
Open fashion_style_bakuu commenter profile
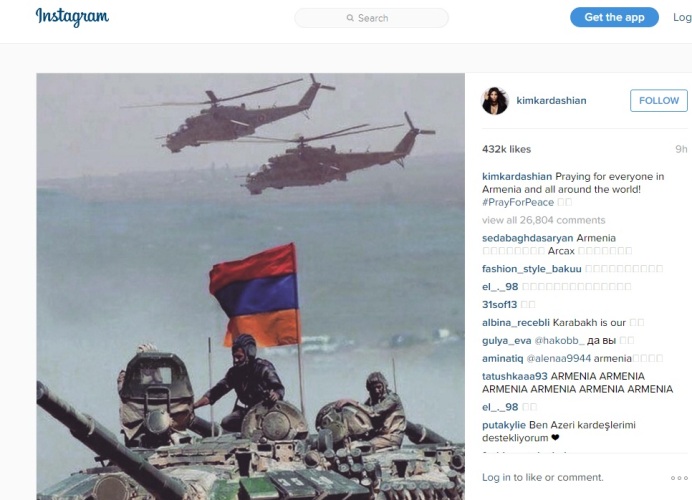[531, 269]
